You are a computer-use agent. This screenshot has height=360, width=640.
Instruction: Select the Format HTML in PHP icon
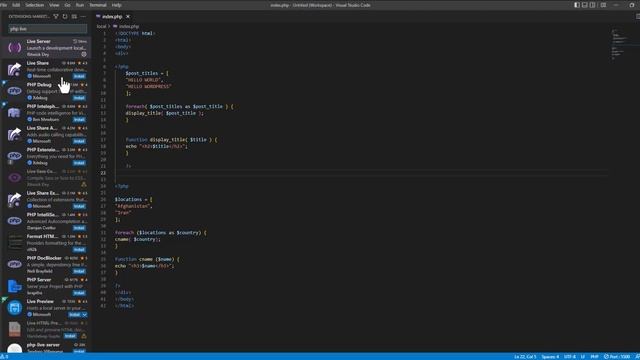click(14, 242)
